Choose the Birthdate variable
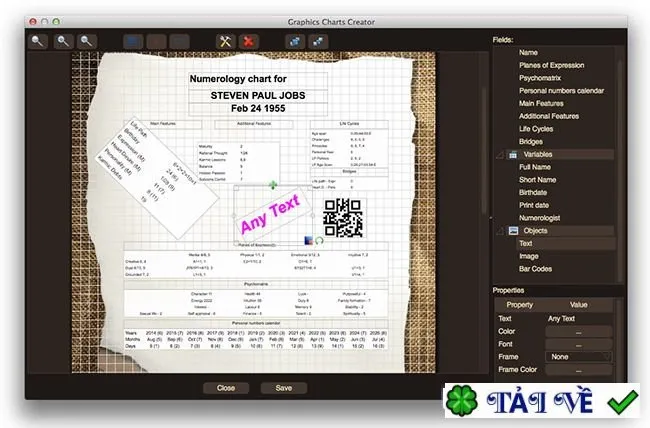Screen dimensions: 650x428 click(x=533, y=192)
